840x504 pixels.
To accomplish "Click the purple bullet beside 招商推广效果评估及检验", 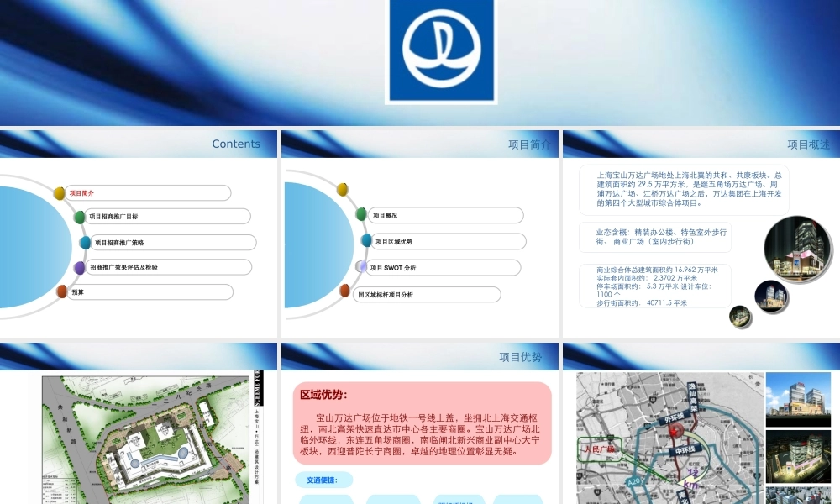I will [x=79, y=267].
